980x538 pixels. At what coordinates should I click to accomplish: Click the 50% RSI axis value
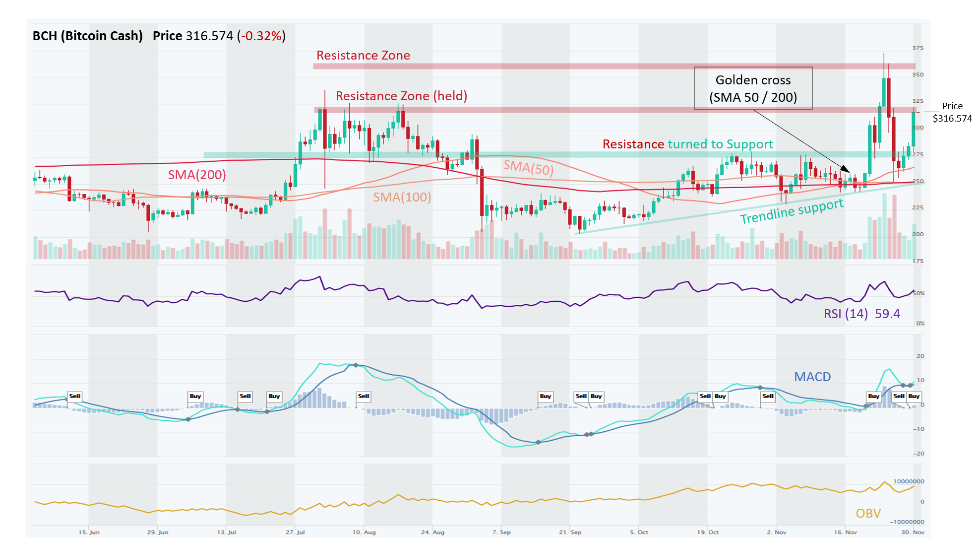(919, 293)
